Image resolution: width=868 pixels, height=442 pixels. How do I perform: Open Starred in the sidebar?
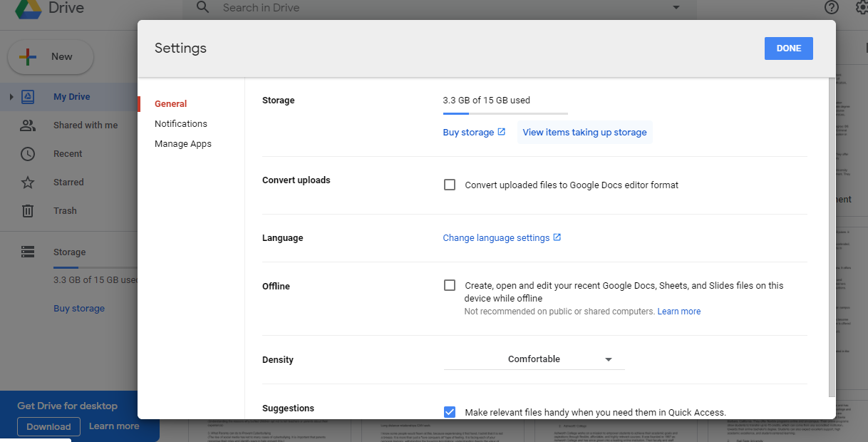tap(68, 182)
